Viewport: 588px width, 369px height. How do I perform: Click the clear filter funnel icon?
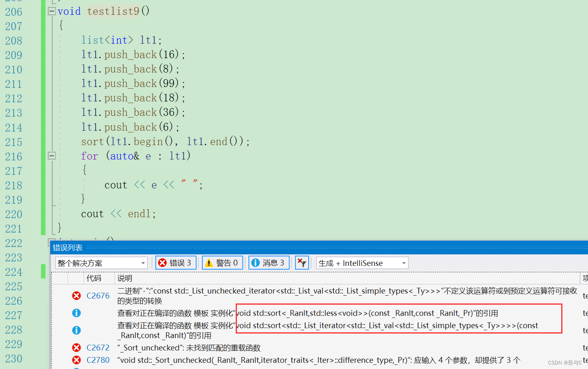(302, 263)
